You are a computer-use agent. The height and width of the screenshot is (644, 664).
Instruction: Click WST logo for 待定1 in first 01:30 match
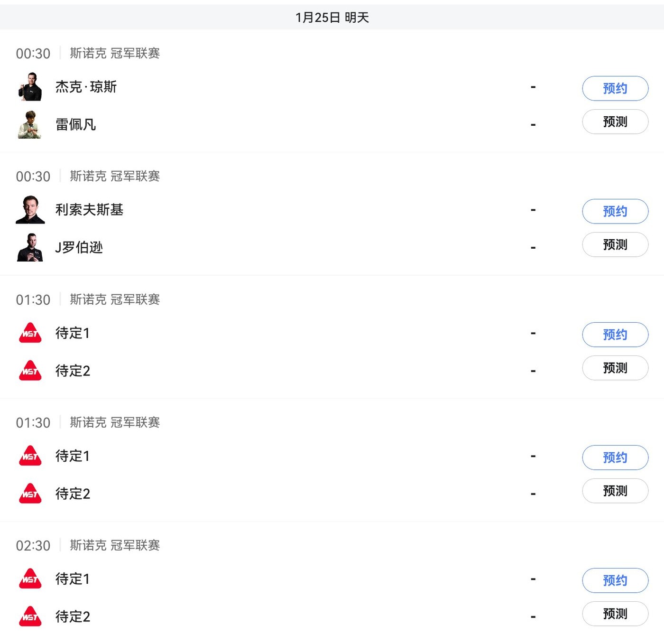pos(30,333)
